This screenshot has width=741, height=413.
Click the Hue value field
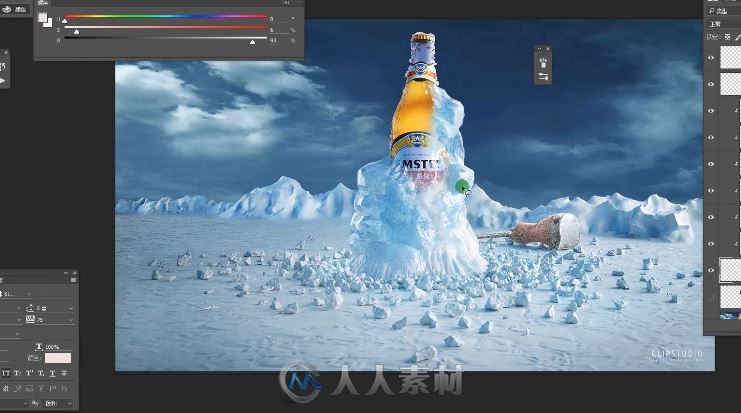[277, 19]
